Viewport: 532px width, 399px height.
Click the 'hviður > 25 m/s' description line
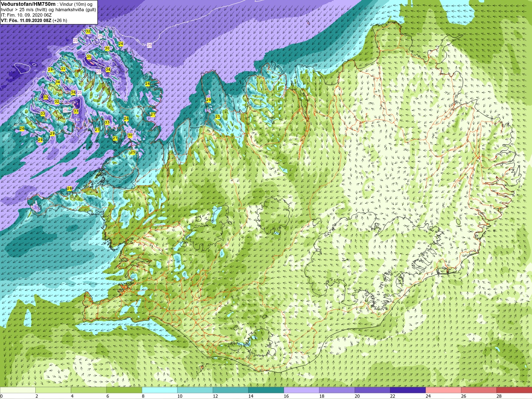tap(48, 10)
